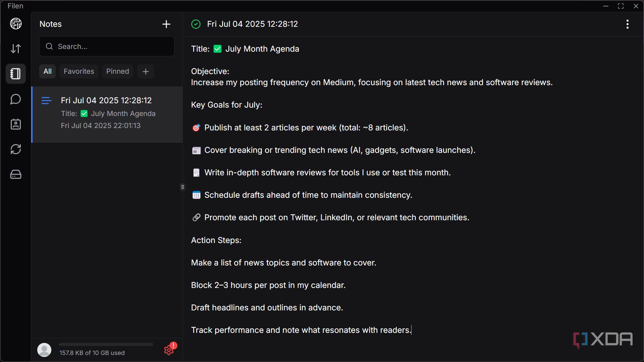Image resolution: width=644 pixels, height=362 pixels.
Task: Click the 'Action Steps:' line
Action: [x=216, y=240]
